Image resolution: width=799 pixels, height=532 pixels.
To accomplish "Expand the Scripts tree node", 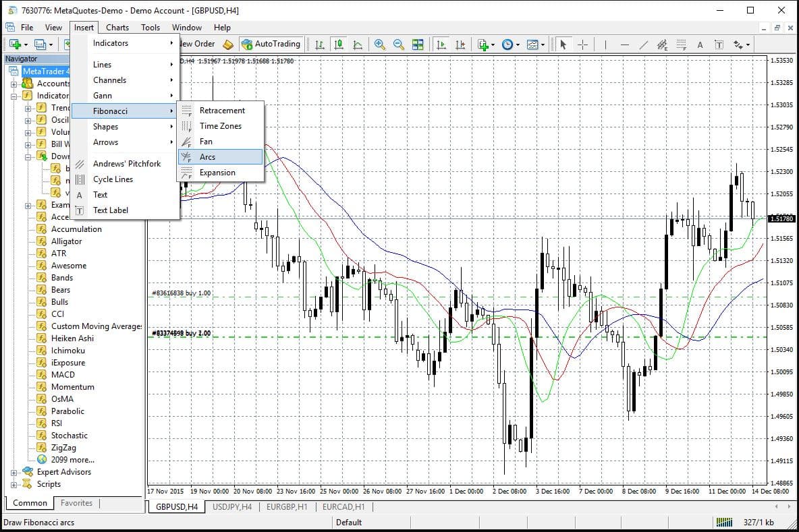I will coord(14,484).
